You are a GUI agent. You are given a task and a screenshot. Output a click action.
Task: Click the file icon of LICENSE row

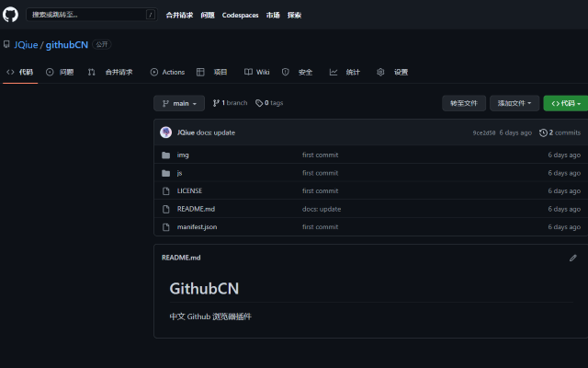[x=165, y=191]
